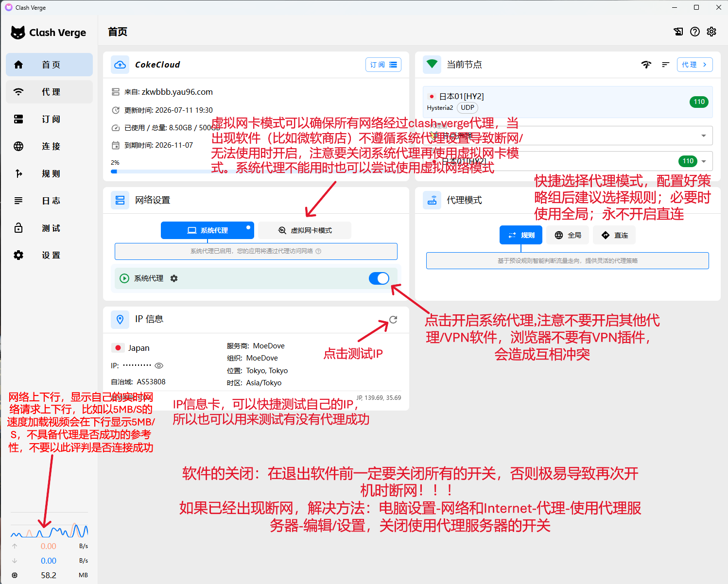Click the zkwbbb.yau96.com source text

coord(177,92)
